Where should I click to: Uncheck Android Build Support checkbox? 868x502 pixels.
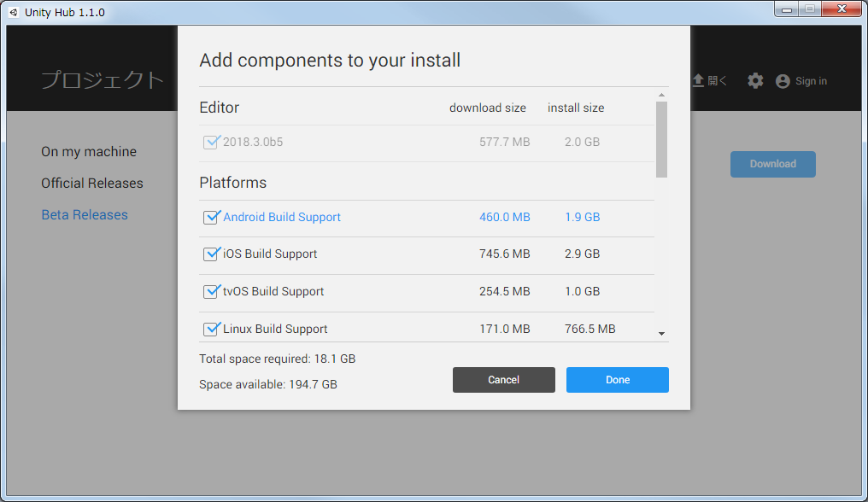coord(211,217)
